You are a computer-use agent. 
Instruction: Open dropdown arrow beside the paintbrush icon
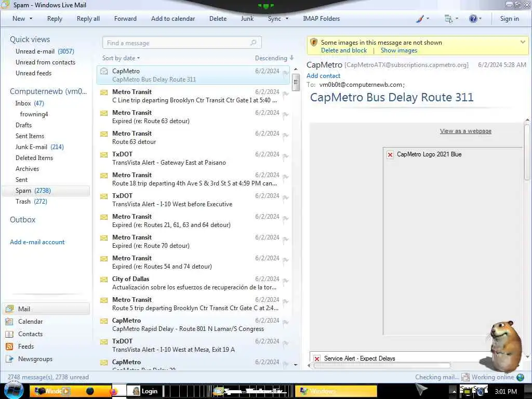click(x=428, y=19)
